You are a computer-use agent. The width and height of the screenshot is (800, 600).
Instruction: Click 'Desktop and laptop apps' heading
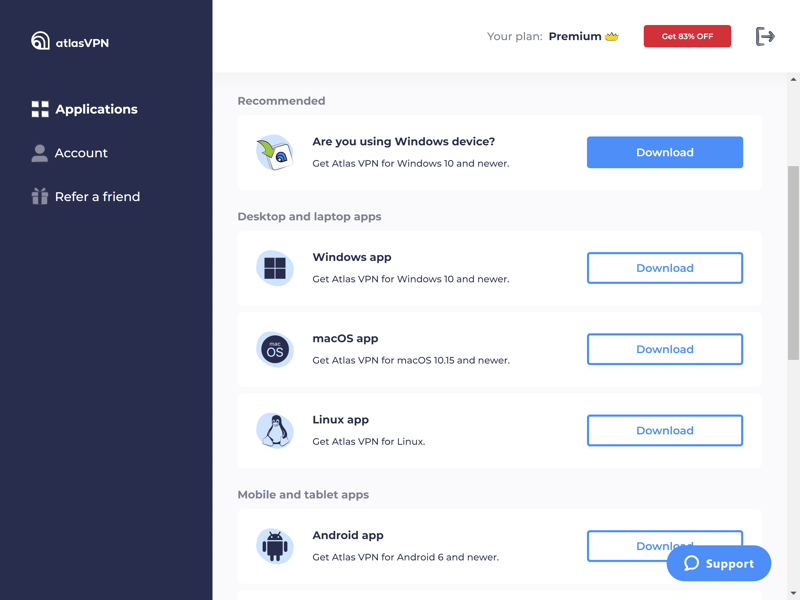pos(309,216)
